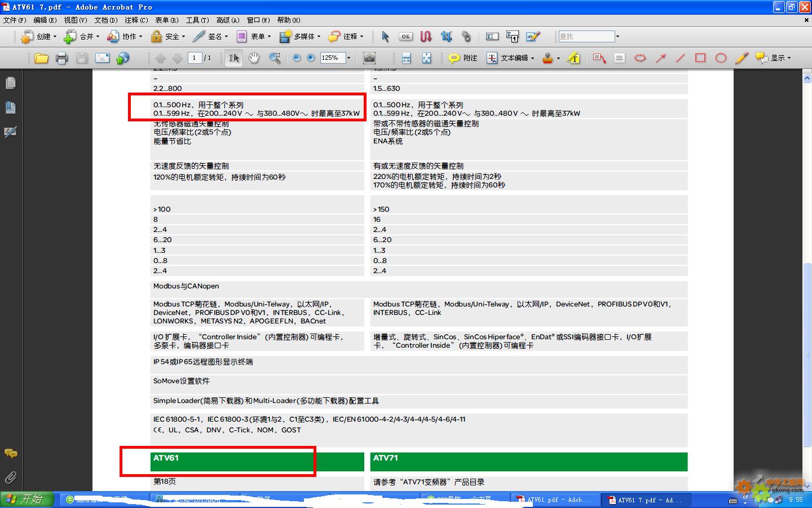Click the OK button tool icon

405,37
